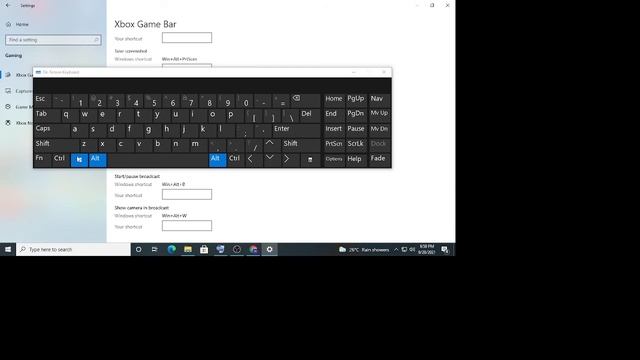Toggle the Fn key
Viewport: 640px width, 360px height.
click(42, 160)
